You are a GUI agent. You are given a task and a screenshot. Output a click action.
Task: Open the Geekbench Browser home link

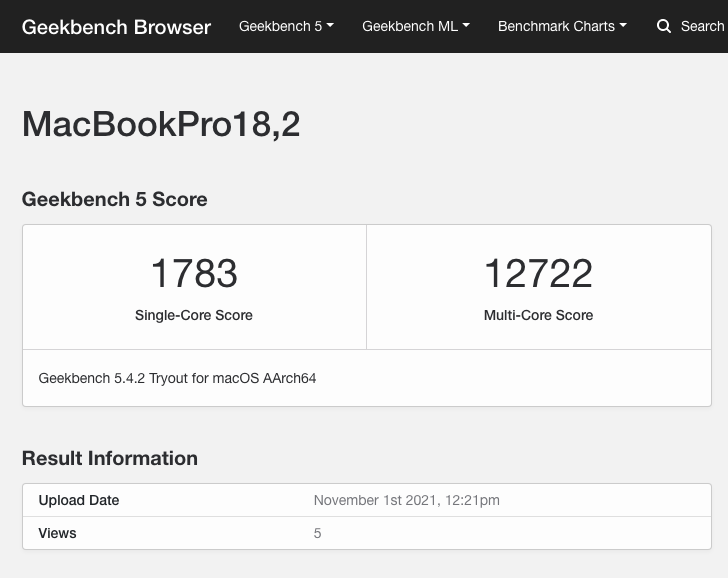pos(116,27)
